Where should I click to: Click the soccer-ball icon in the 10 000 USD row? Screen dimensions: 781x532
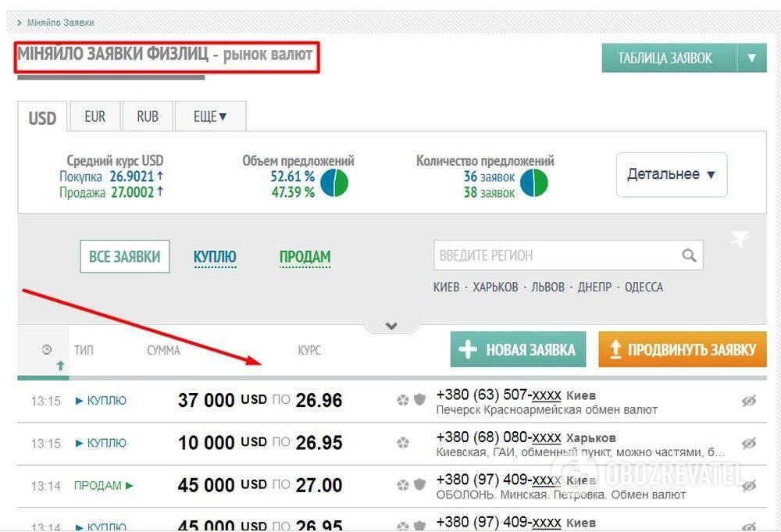click(403, 443)
